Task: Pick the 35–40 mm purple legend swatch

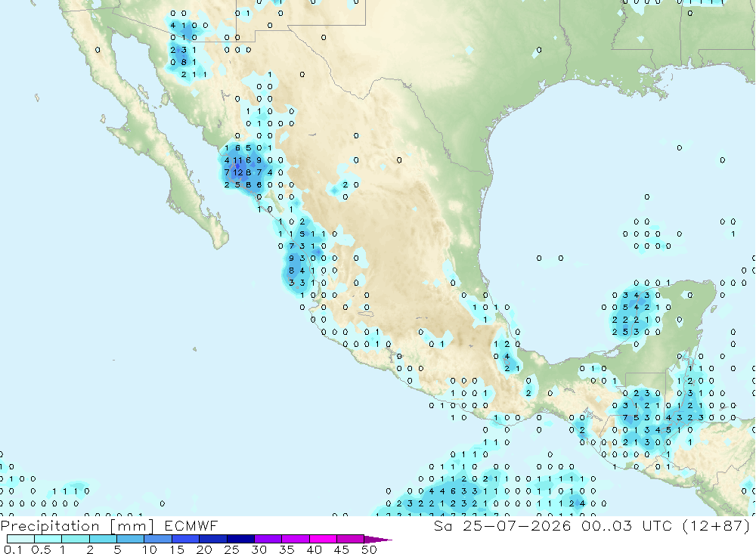Action: [x=295, y=539]
